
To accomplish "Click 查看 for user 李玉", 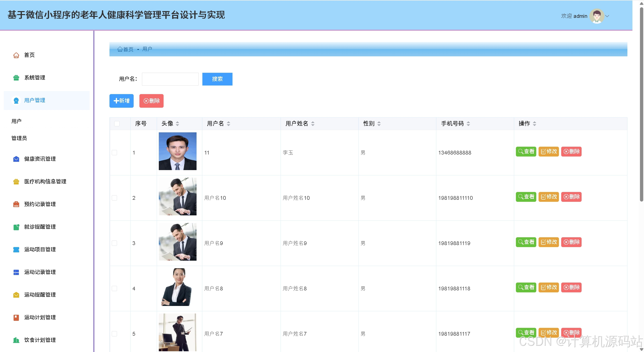I will click(526, 151).
